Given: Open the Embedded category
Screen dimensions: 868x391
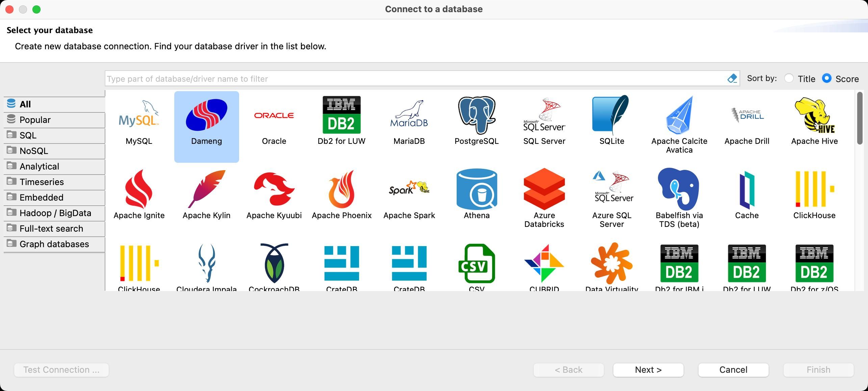Looking at the screenshot, I should click(54, 197).
